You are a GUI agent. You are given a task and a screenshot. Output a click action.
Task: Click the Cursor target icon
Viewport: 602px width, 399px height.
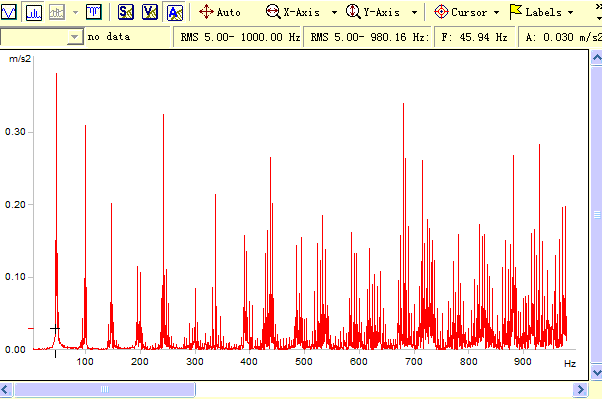[x=441, y=12]
